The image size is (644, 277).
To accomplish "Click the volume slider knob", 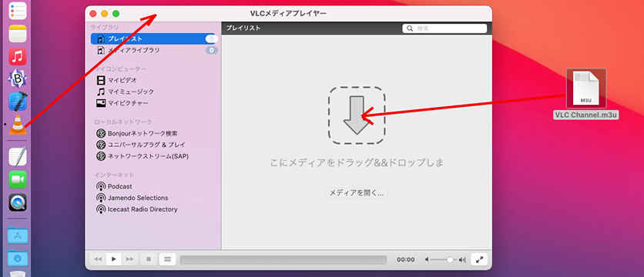I will pyautogui.click(x=450, y=260).
